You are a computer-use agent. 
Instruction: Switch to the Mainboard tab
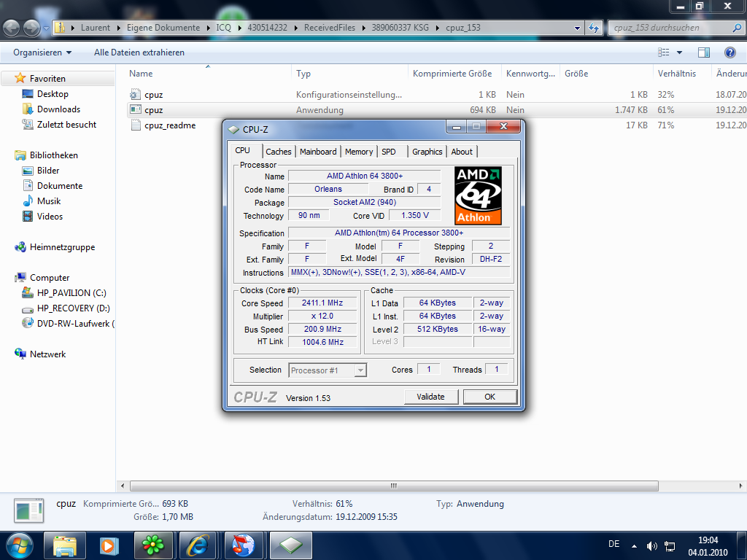[318, 152]
